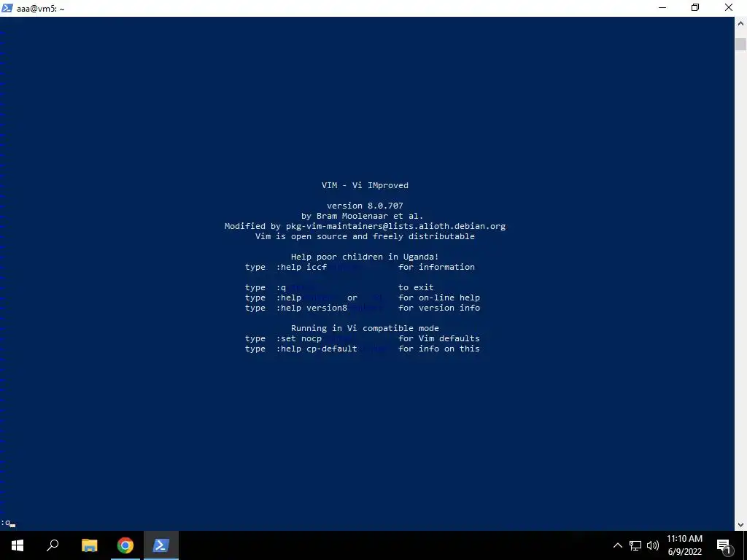The width and height of the screenshot is (747, 560).
Task: Click the ':set nocp' command text
Action: 298,338
